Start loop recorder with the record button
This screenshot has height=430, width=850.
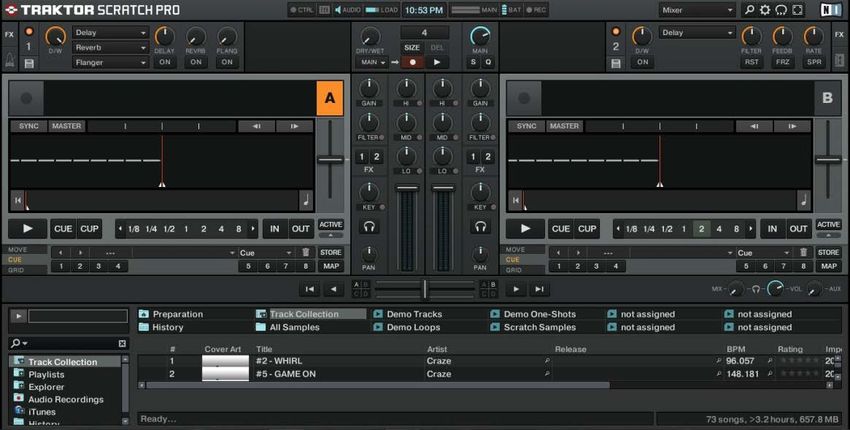(413, 62)
